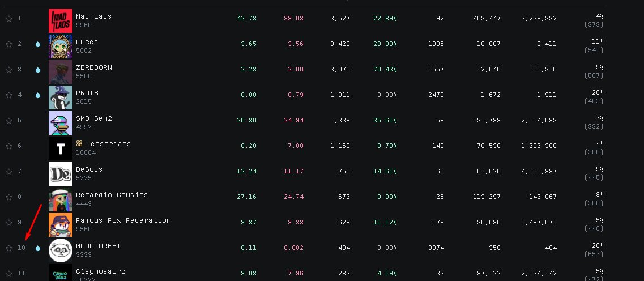
Task: Click the 2470 value in PNUTS row
Action: pyautogui.click(x=436, y=95)
